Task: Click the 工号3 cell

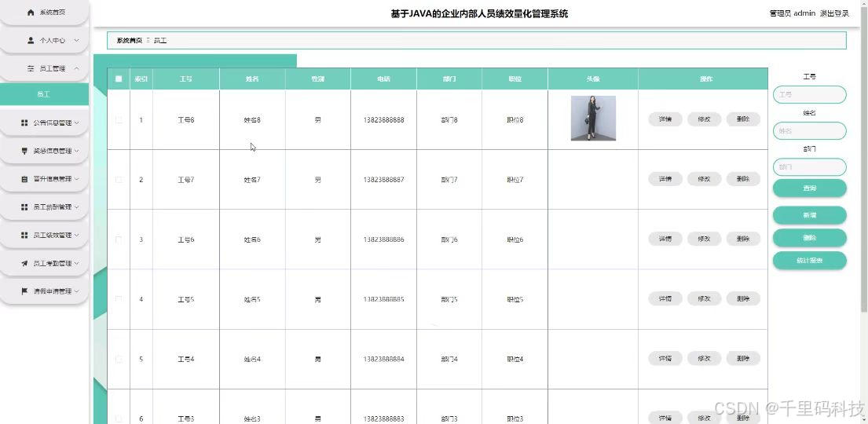Action: point(186,419)
